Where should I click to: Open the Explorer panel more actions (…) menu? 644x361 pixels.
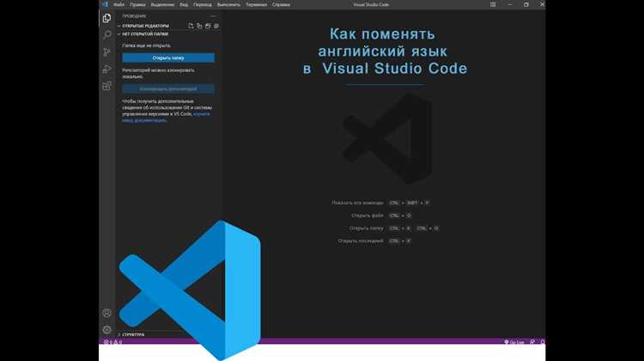coord(214,16)
